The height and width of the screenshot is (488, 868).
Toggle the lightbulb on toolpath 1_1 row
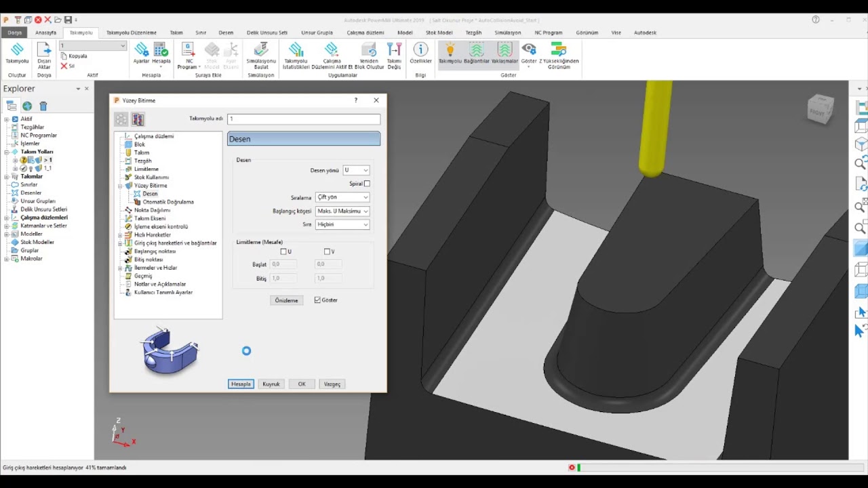pos(31,168)
